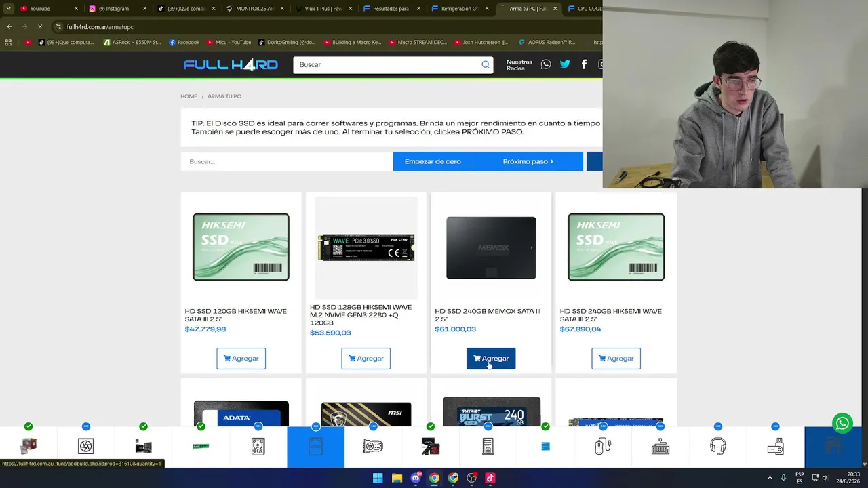Open the Micu - YouTube bookmark

(229, 42)
